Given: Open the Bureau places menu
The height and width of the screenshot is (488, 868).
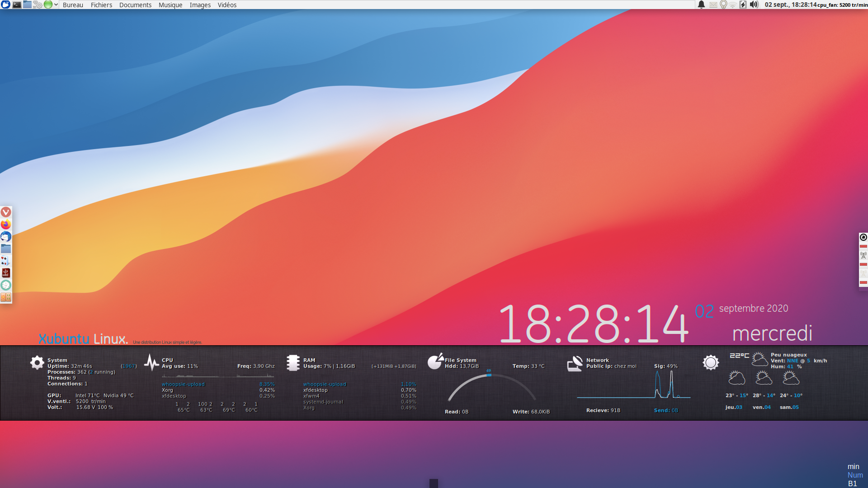Looking at the screenshot, I should point(73,5).
